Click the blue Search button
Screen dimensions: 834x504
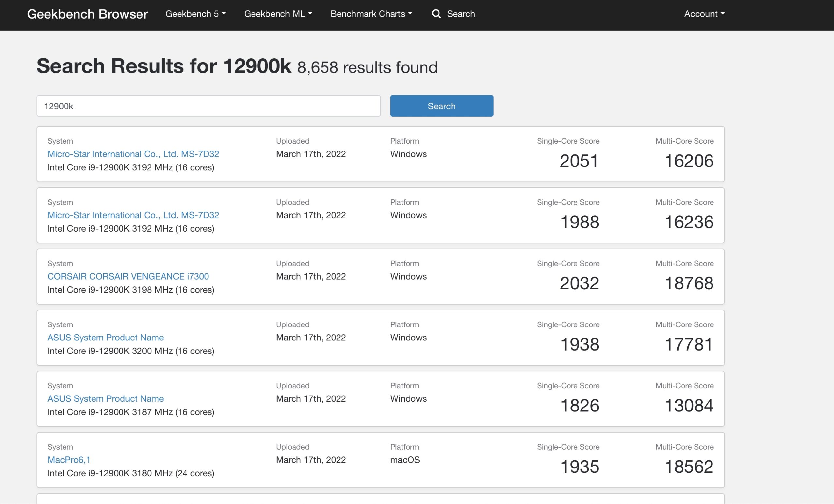(x=441, y=106)
